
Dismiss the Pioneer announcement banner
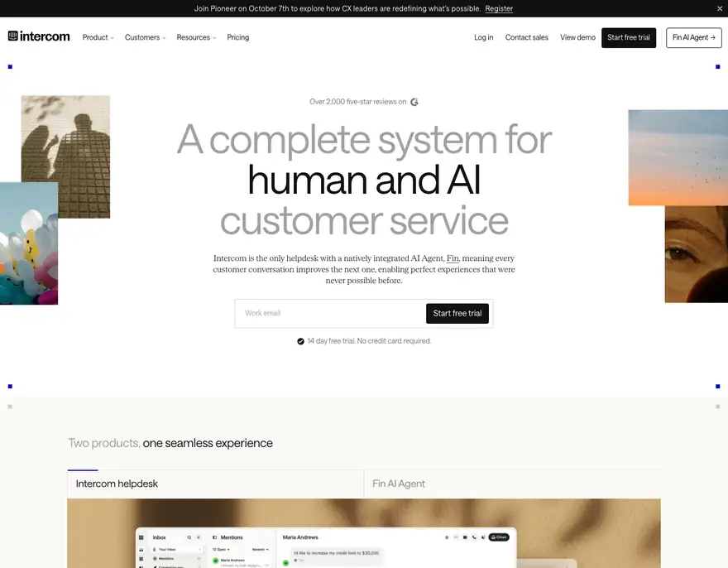pyautogui.click(x=719, y=8)
